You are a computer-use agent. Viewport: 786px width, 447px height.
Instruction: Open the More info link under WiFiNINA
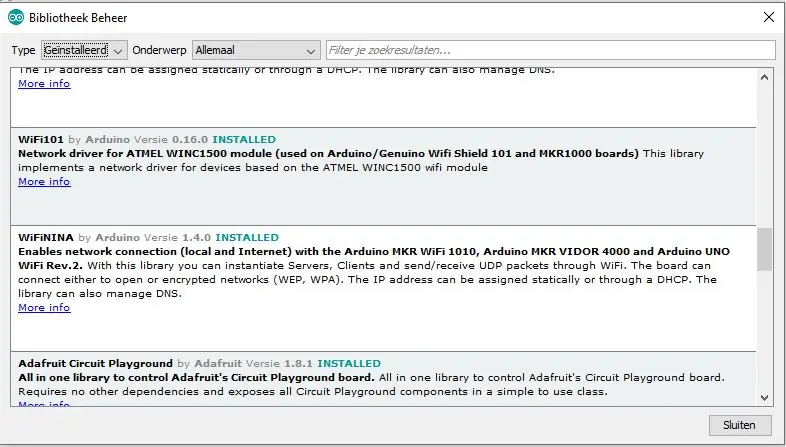click(44, 307)
